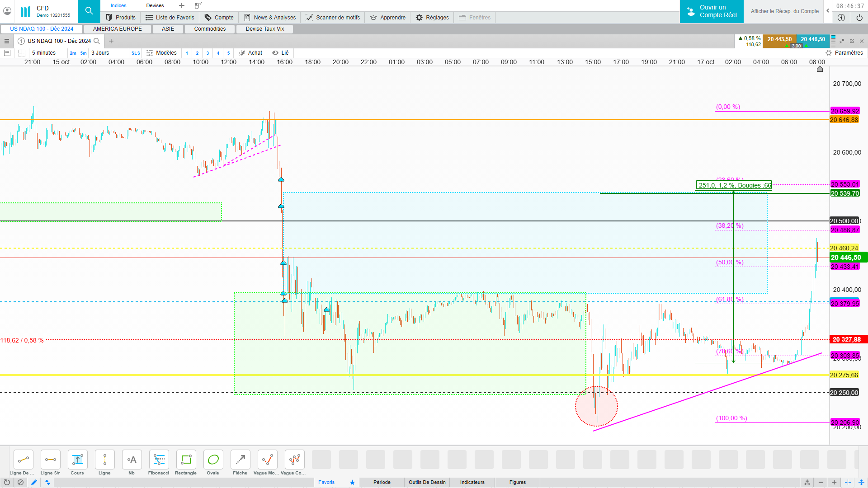Screen dimensions: 868x488
Task: Select the Ligne S/r tool
Action: (x=50, y=460)
